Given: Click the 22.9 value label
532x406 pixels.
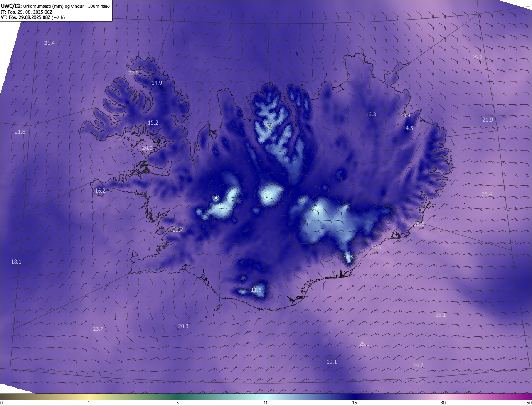Looking at the screenshot, I should (133, 73).
